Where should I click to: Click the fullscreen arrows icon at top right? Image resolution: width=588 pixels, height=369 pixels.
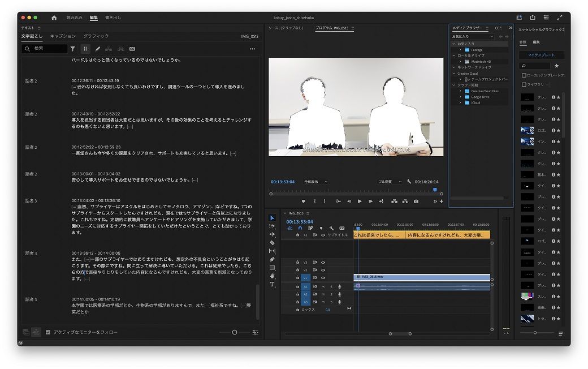(x=560, y=18)
